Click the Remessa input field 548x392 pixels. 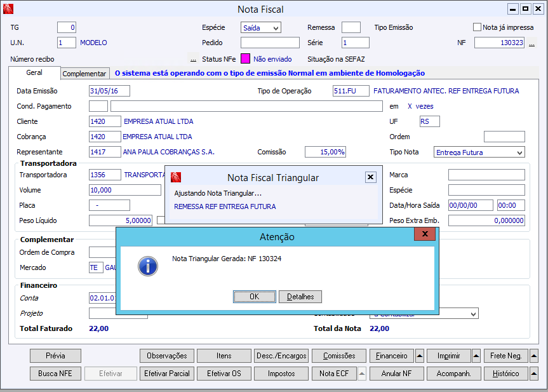[351, 27]
